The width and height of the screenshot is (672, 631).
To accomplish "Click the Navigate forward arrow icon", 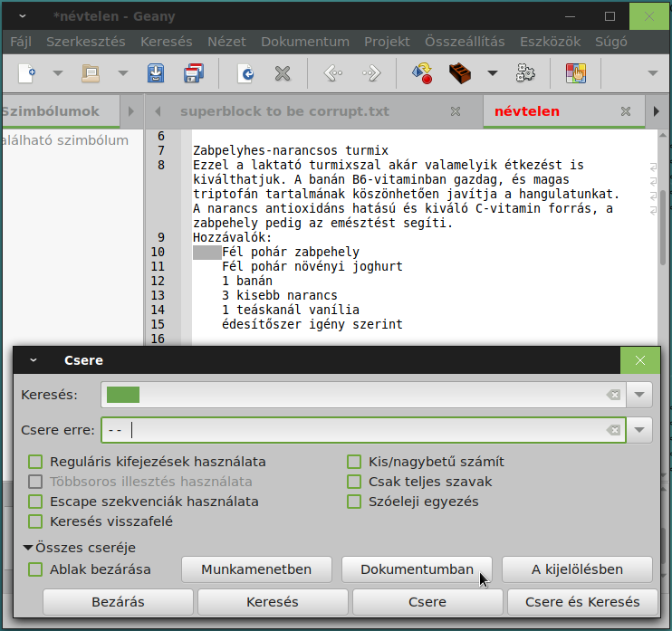I will 371,73.
